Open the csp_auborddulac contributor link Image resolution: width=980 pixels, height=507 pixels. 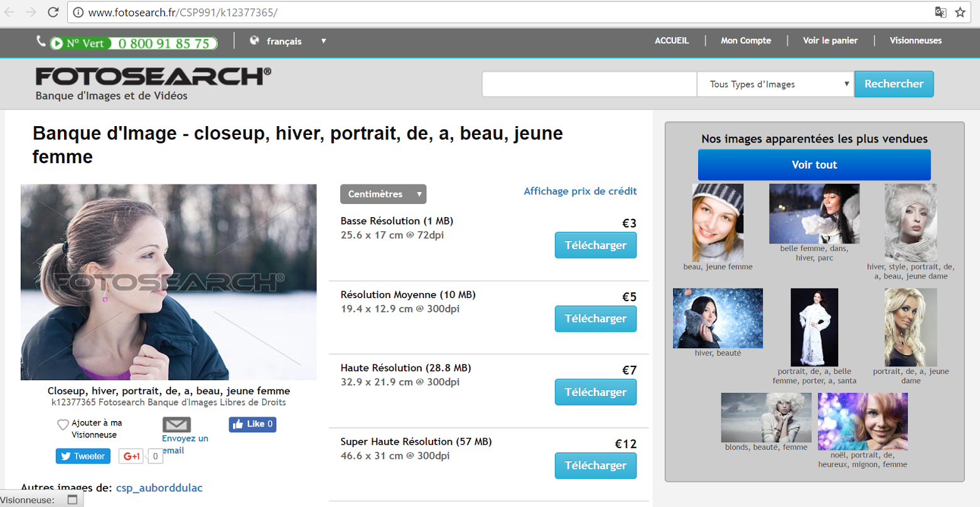pos(159,488)
